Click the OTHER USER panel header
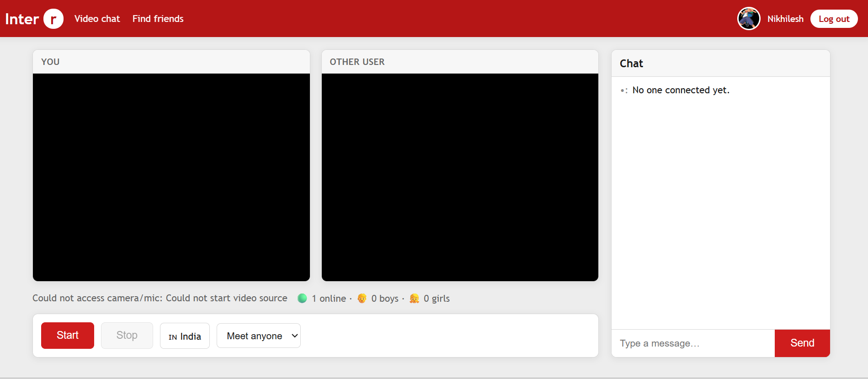868x379 pixels. click(x=460, y=62)
